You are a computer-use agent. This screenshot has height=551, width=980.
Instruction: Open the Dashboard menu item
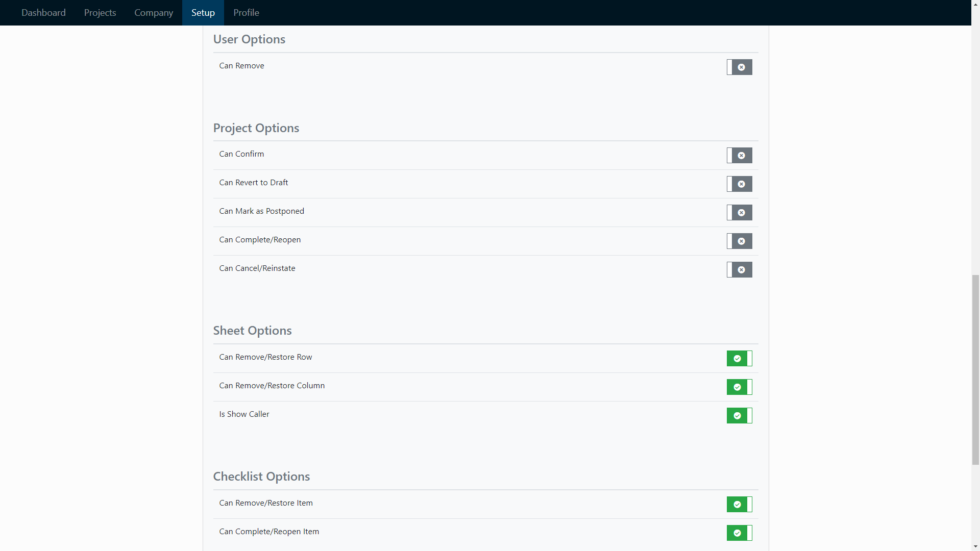43,12
